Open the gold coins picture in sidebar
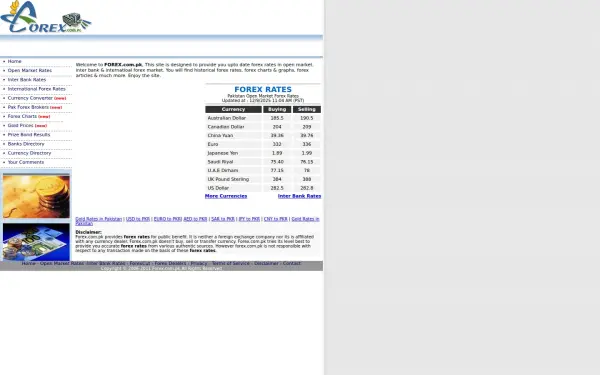600x375 pixels. 36,197
